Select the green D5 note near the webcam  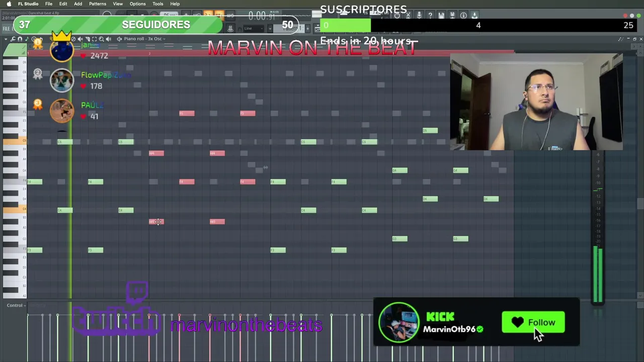(x=430, y=131)
